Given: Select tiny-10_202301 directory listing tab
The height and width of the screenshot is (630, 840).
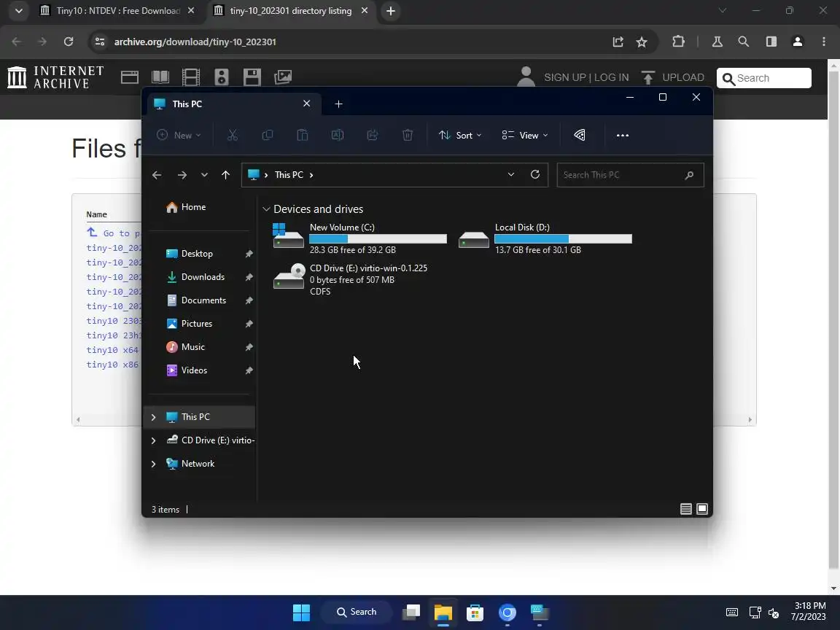Looking at the screenshot, I should tap(291, 11).
